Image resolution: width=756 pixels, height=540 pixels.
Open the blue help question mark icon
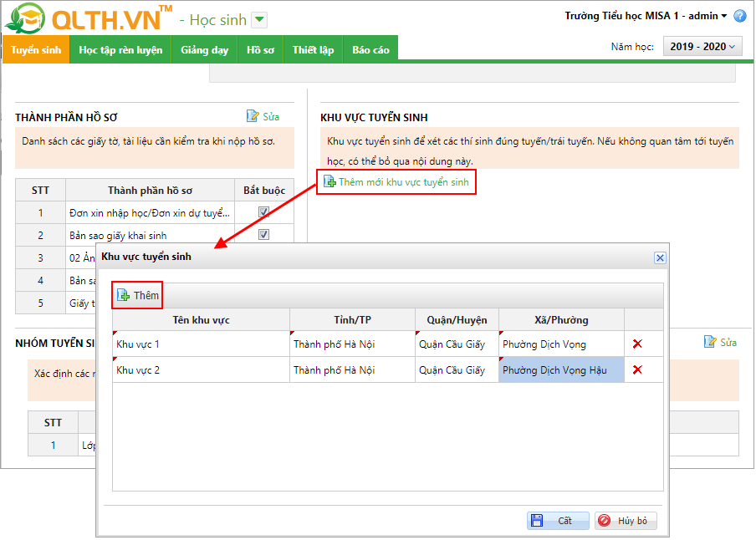[x=739, y=17]
